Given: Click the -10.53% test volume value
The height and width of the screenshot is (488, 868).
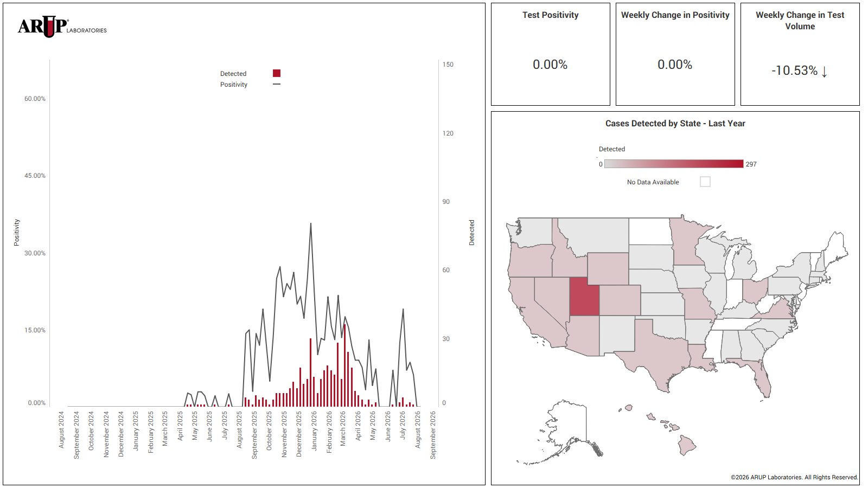Looking at the screenshot, I should (x=794, y=70).
